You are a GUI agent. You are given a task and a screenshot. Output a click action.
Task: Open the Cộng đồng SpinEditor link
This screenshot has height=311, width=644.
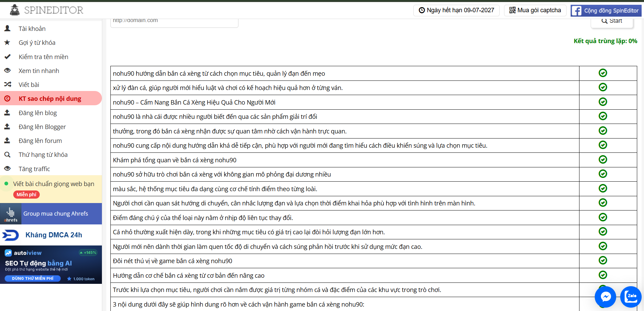[606, 11]
